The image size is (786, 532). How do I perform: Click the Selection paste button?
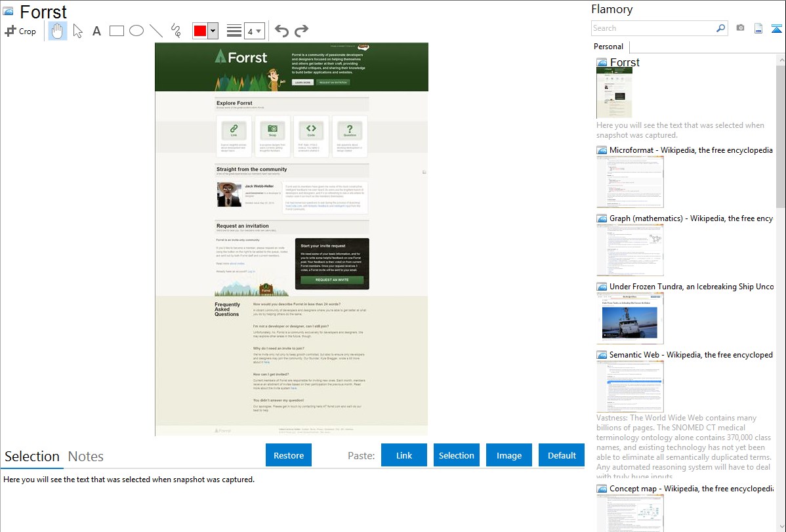456,455
